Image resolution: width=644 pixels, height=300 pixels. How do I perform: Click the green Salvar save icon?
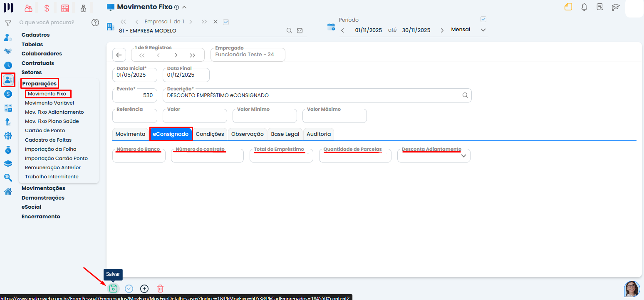pos(113,288)
